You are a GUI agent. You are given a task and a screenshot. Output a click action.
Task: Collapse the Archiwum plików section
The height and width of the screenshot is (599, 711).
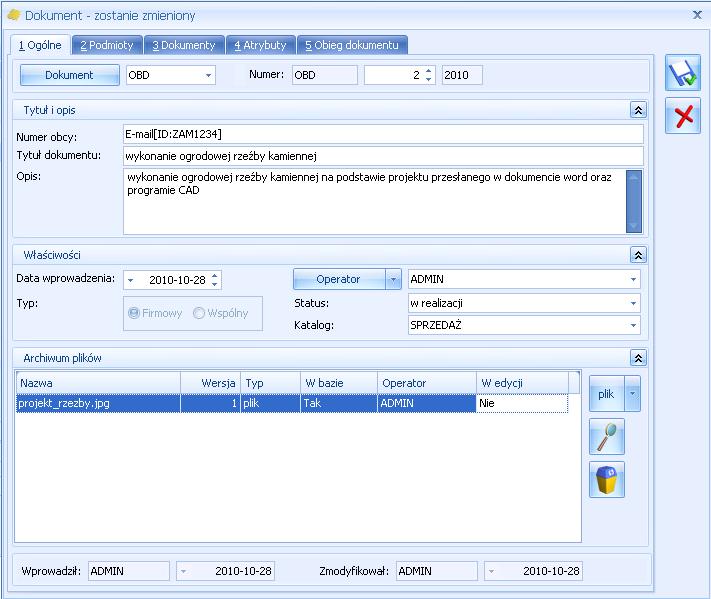coord(638,358)
